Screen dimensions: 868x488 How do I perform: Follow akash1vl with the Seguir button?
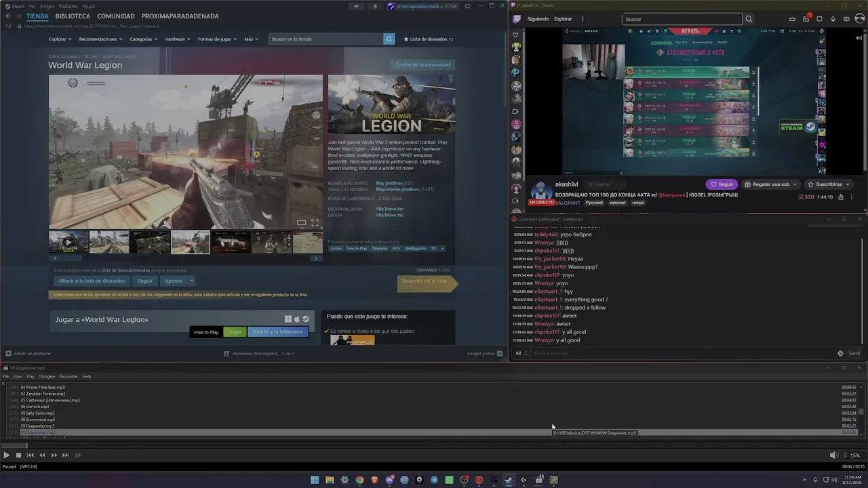722,184
